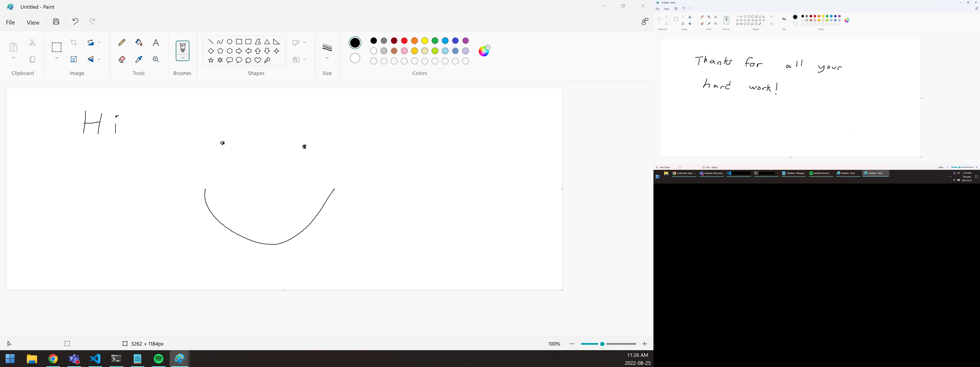Zoom in with plus button in 'Hi' Paint window

pos(644,344)
